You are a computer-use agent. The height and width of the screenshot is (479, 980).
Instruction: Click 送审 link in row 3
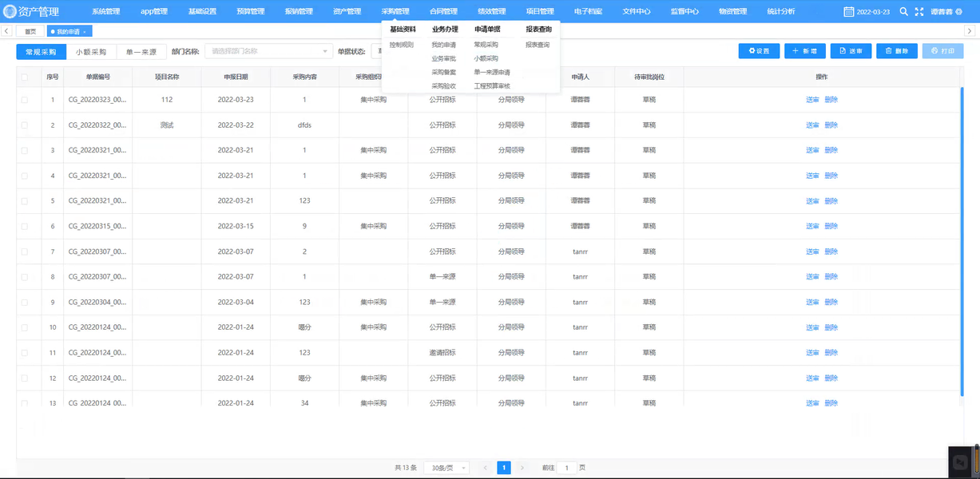(x=812, y=150)
